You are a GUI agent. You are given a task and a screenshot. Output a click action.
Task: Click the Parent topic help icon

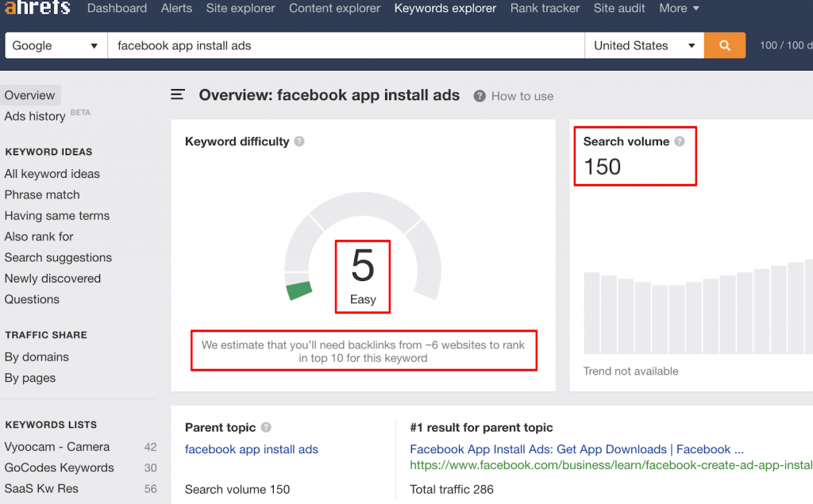pyautogui.click(x=266, y=428)
